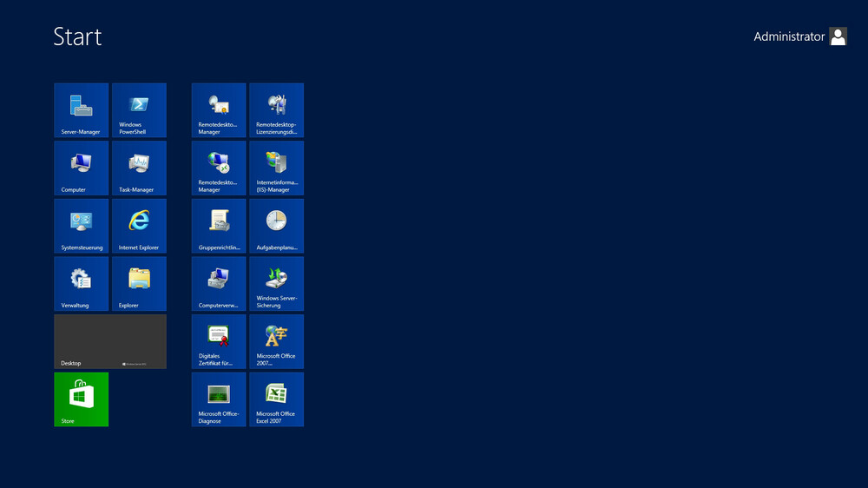
Task: Click the Administrator user account
Action: tap(799, 36)
